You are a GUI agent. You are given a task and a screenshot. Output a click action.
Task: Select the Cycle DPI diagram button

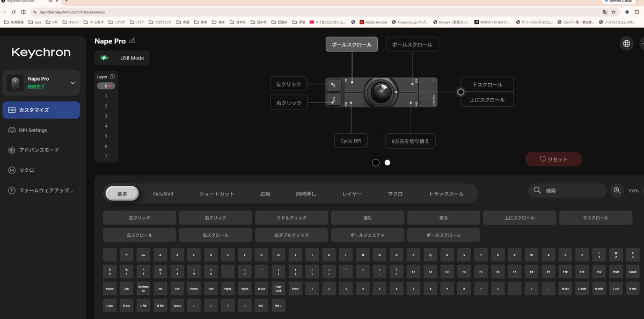[351, 141]
